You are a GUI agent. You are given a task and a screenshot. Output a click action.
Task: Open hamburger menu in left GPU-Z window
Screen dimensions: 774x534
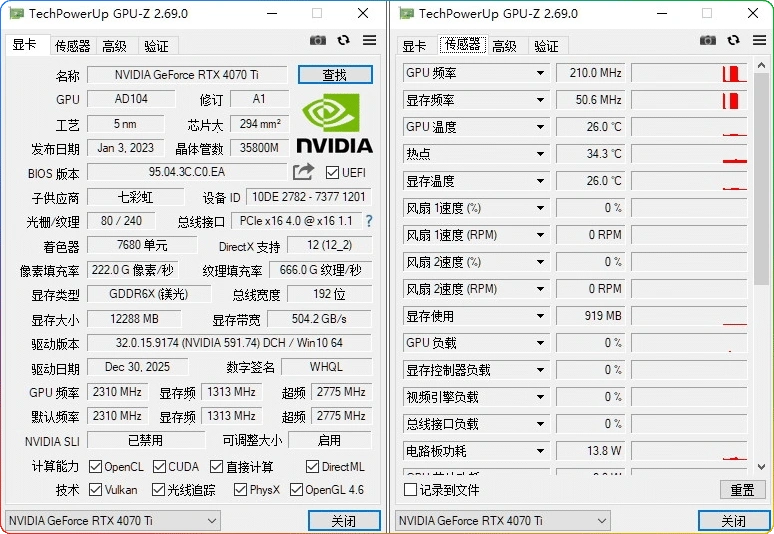click(x=369, y=40)
